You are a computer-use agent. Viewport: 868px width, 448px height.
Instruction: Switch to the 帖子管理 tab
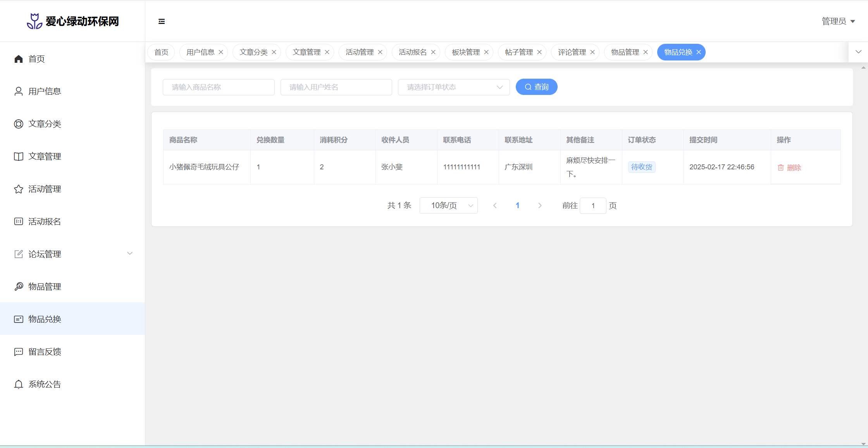(518, 52)
